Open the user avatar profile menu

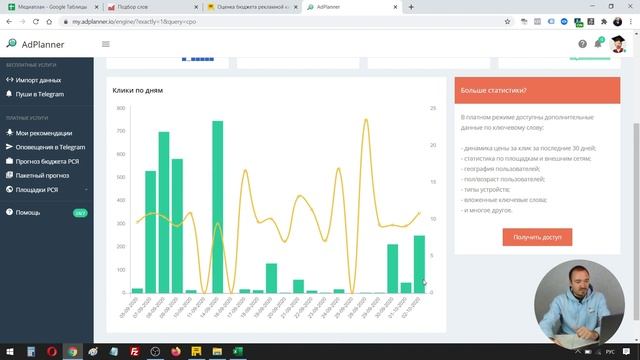[618, 44]
